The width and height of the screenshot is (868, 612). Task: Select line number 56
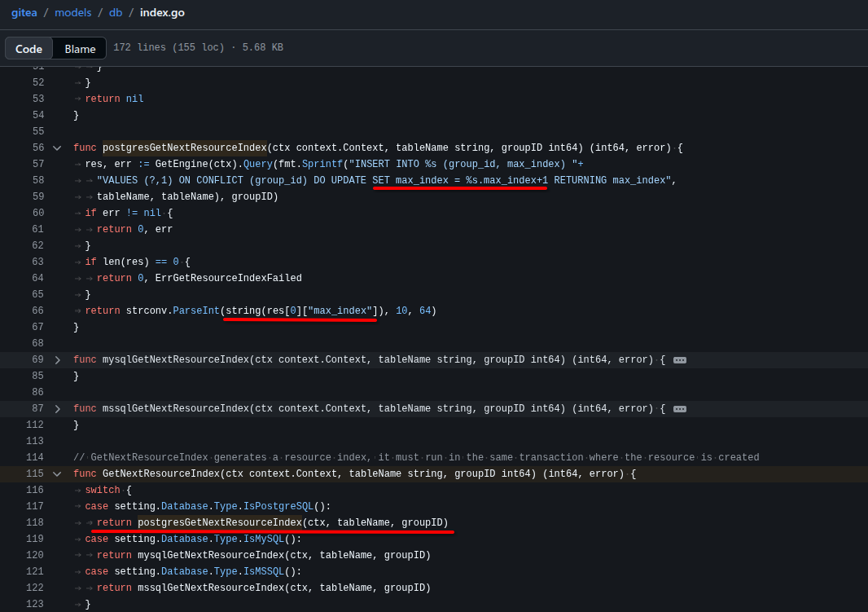pyautogui.click(x=38, y=147)
